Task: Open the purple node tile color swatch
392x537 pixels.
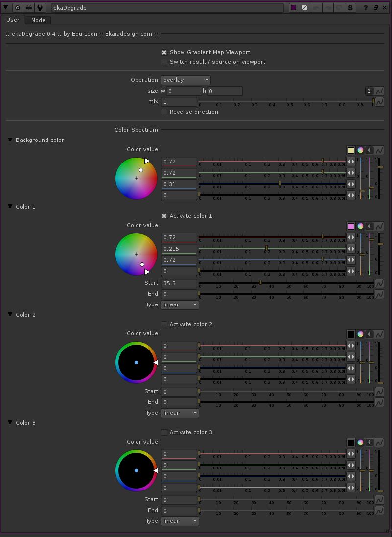Action: point(294,7)
